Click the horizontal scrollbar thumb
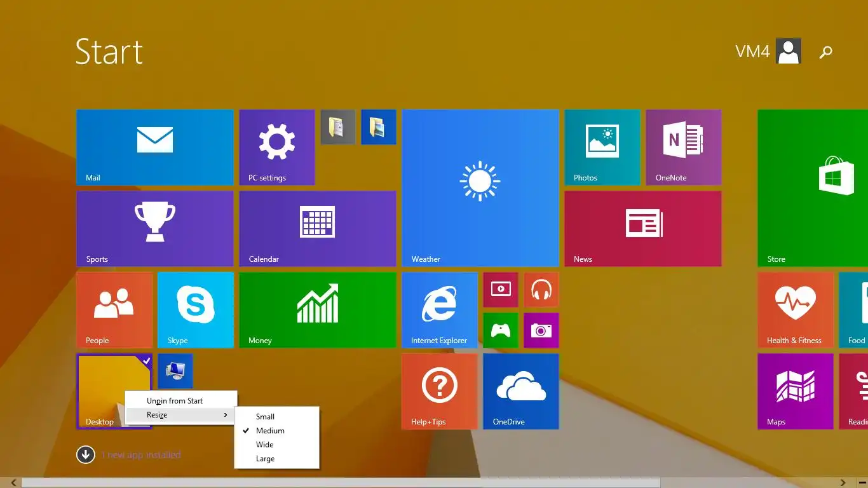This screenshot has height=488, width=868. click(x=341, y=483)
